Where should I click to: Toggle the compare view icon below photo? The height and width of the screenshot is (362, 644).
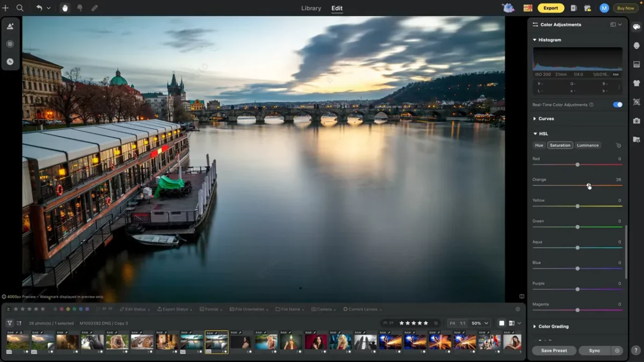[522, 296]
